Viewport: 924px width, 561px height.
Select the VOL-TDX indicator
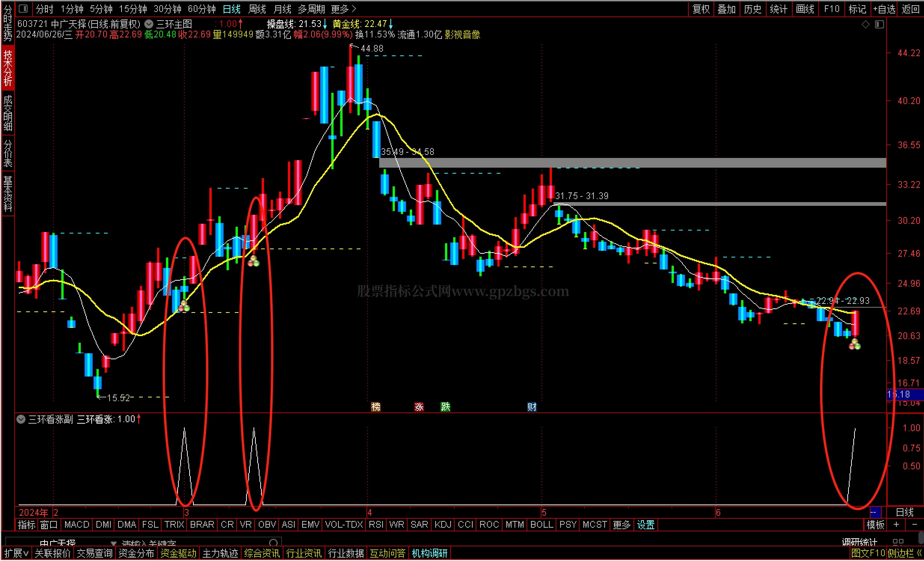[x=344, y=525]
